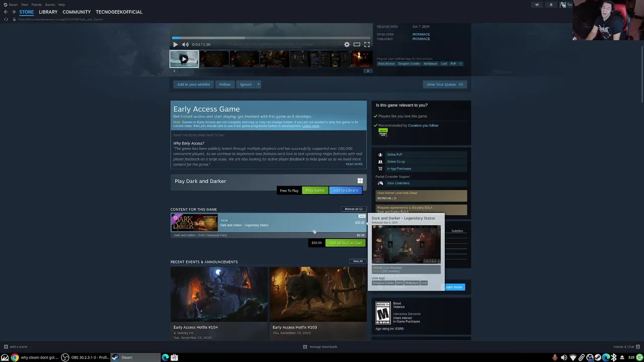Open the Help menu
Image resolution: width=644 pixels, height=362 pixels.
coord(61,5)
